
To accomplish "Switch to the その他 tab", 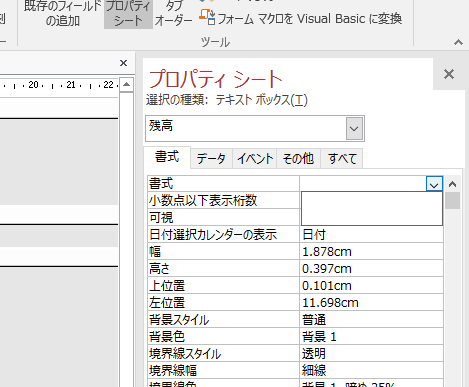I will pyautogui.click(x=298, y=158).
